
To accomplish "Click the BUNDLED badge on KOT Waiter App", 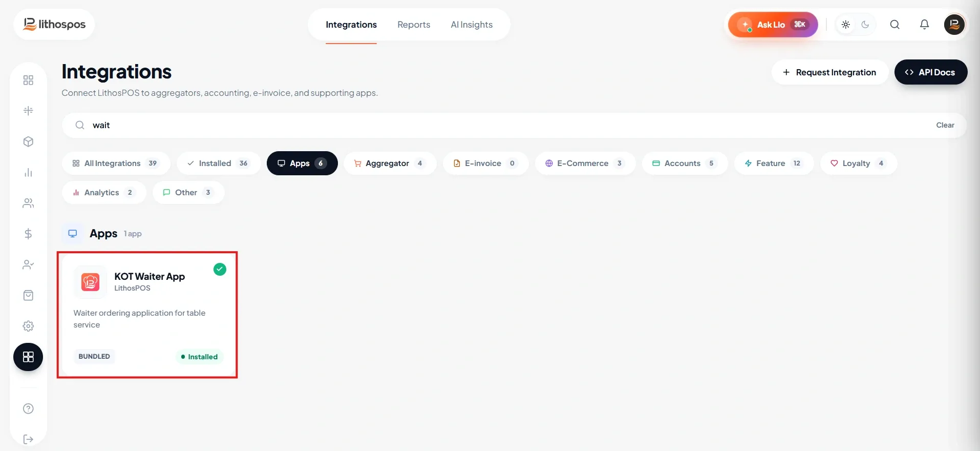I will pyautogui.click(x=94, y=356).
